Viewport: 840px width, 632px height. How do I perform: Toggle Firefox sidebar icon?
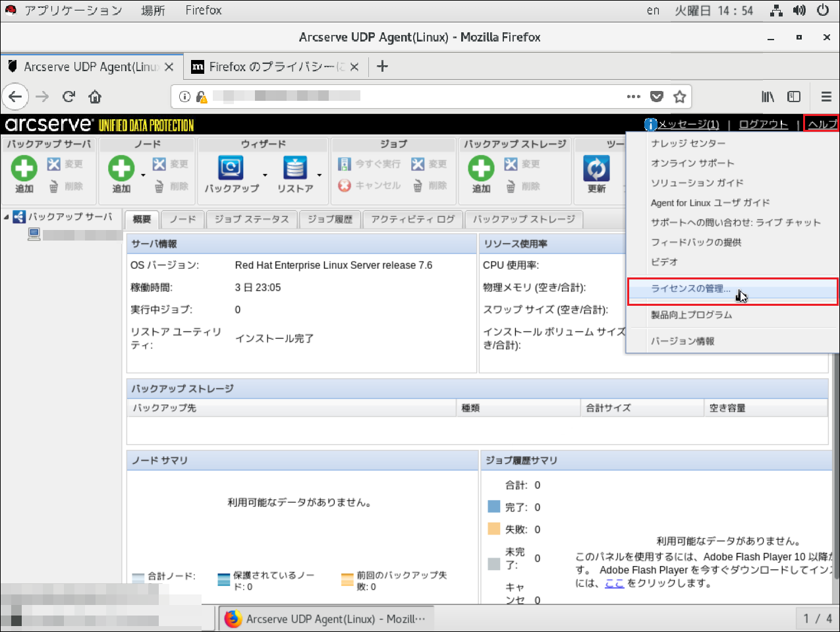[794, 97]
